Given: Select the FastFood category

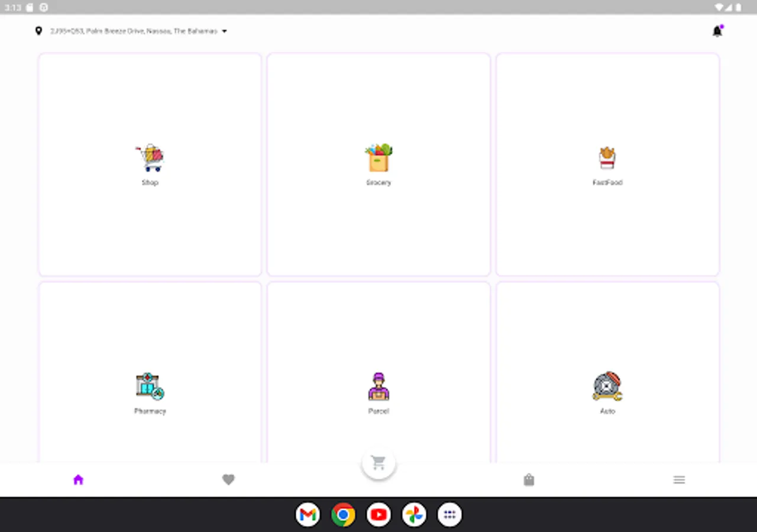Looking at the screenshot, I should [x=607, y=164].
